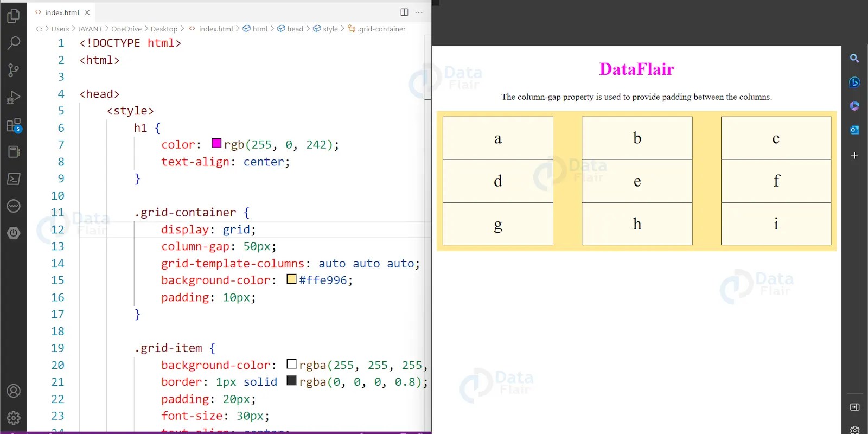Screen dimensions: 868x434
Task: Expand the Users breadcrumb
Action: point(60,29)
